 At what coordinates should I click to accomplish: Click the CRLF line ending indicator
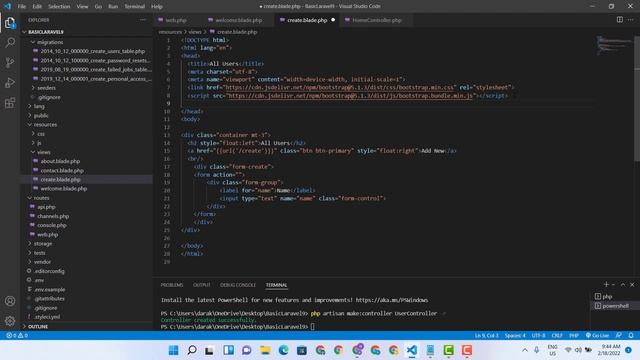tap(557, 336)
